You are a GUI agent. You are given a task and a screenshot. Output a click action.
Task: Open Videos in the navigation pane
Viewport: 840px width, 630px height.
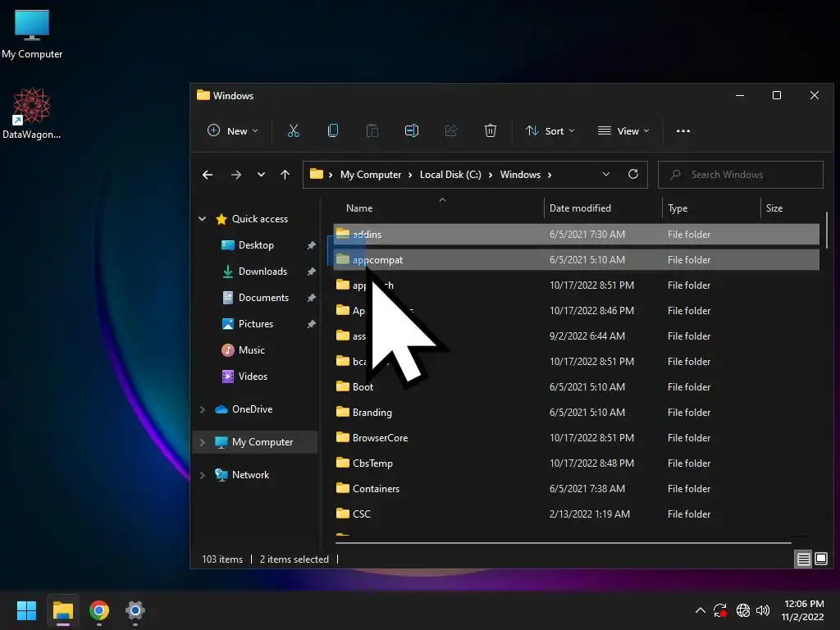(x=253, y=377)
